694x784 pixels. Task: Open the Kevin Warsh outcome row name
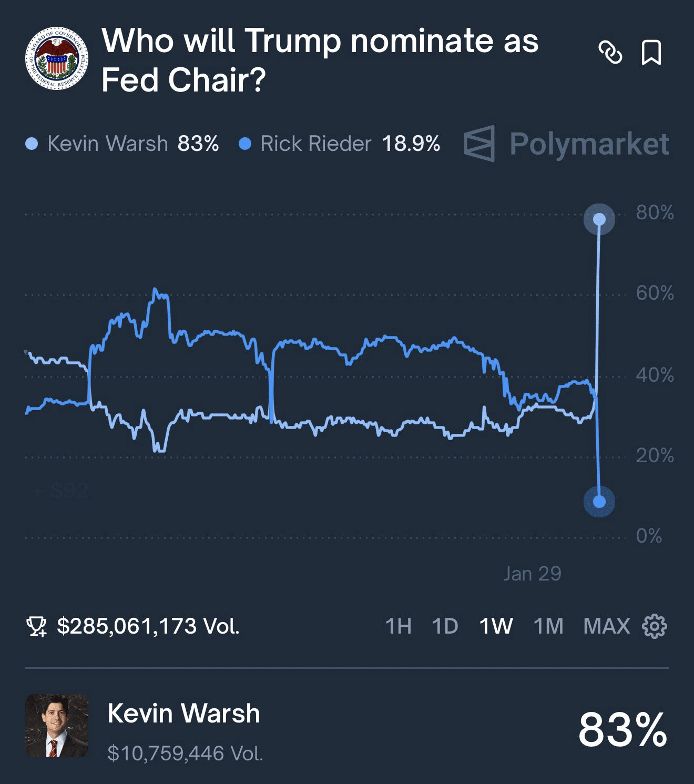pos(183,714)
